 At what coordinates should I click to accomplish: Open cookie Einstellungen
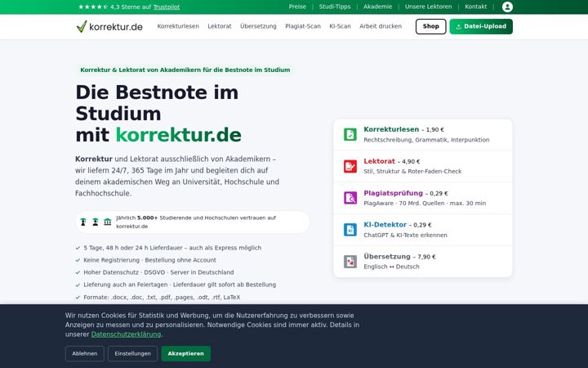point(133,354)
